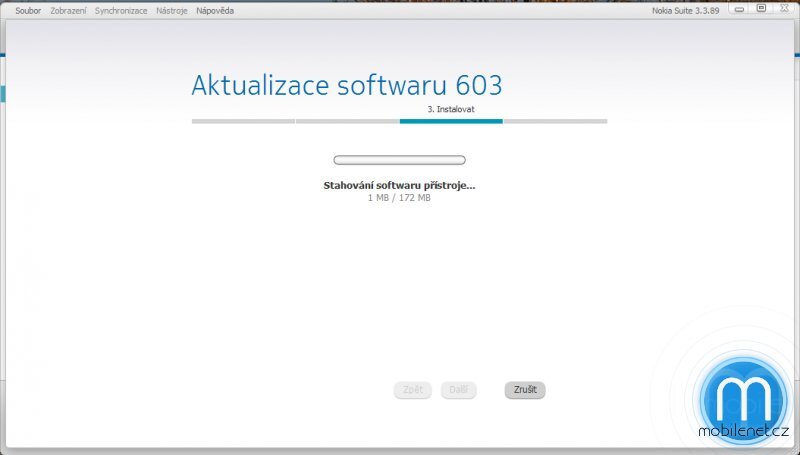Screen dimensions: 800x455
Task: Click the '3. Instalovat' step label
Action: [x=451, y=109]
